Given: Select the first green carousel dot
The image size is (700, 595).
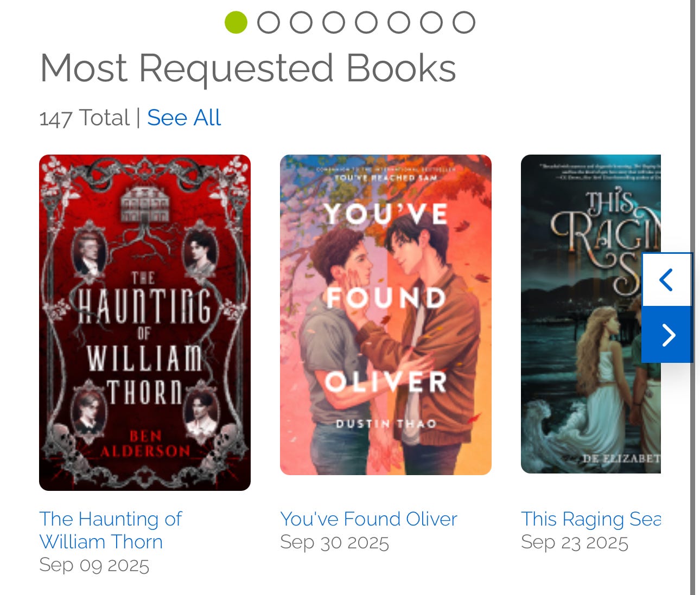Looking at the screenshot, I should tap(236, 22).
